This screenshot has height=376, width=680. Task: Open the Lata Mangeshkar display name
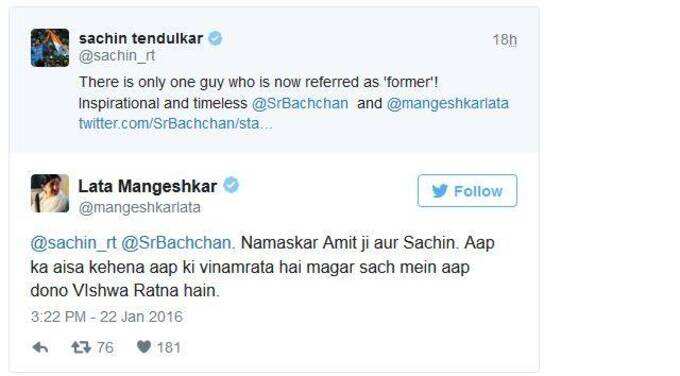click(x=147, y=186)
